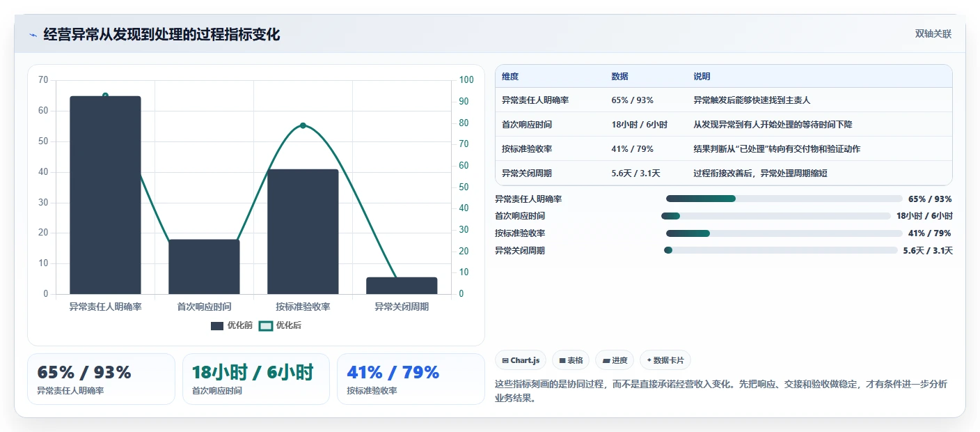Screen dimensions: 980x432
Task: Click the chart title 经营异常从发现到处理的过程指标变化
Action: [x=161, y=35]
